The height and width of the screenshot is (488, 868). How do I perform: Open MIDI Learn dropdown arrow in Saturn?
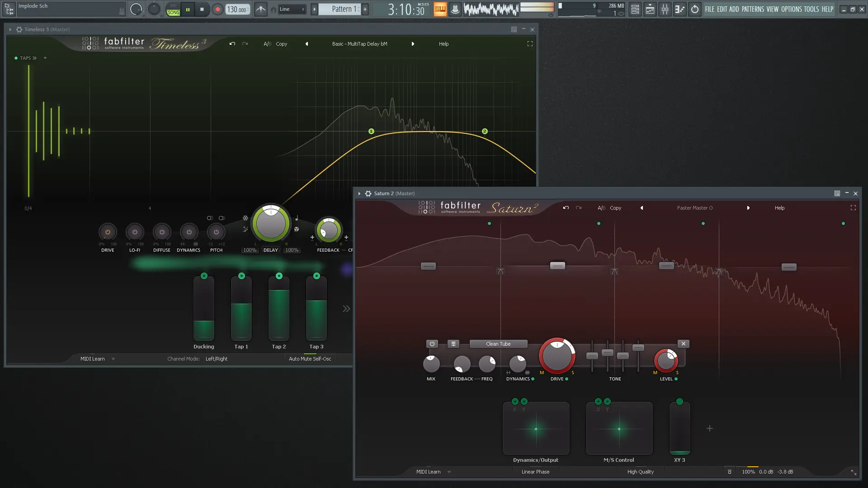(449, 472)
